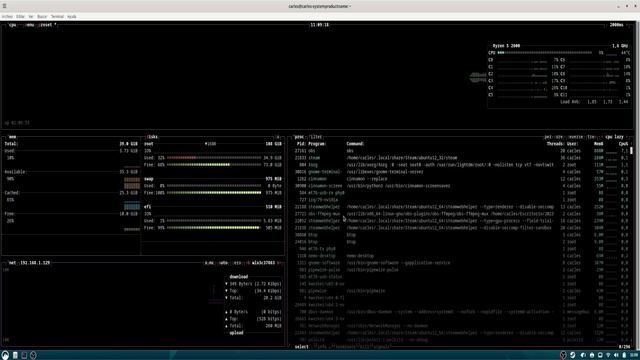Screen dimensions: 640x360
Task: Click the volume icon in system tray
Action: (x=616, y=356)
